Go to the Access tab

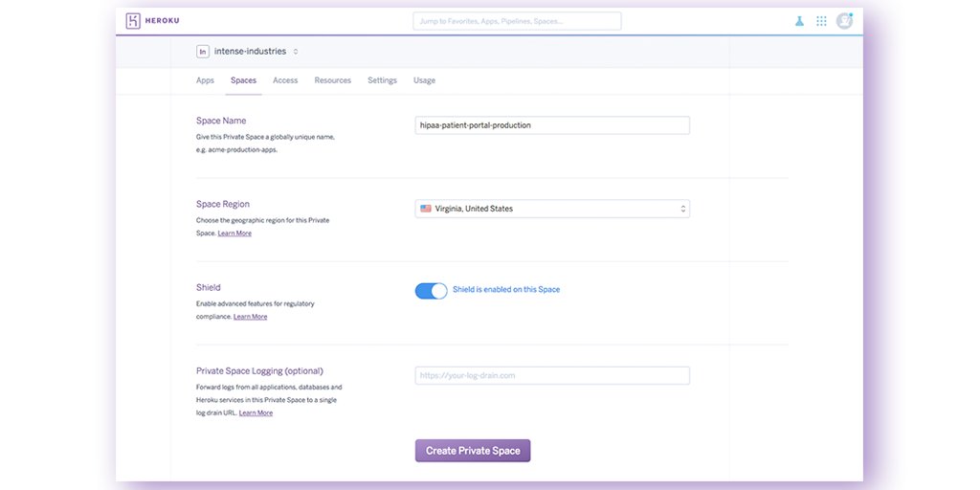coord(285,80)
